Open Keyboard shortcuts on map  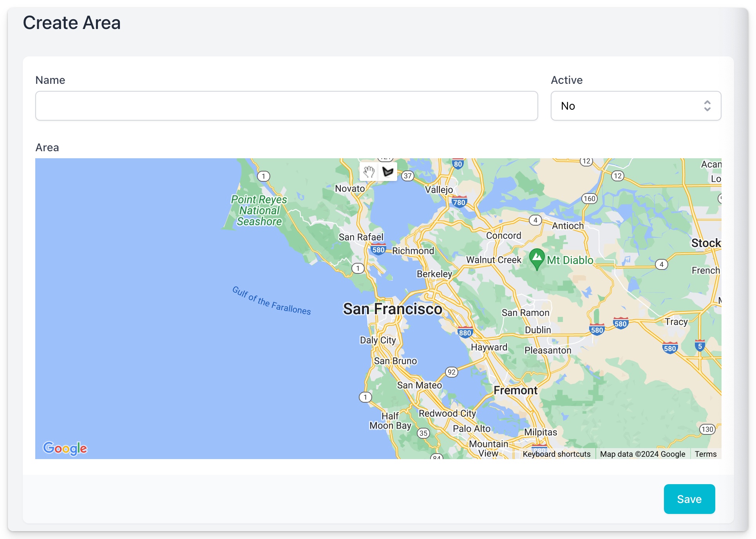556,454
